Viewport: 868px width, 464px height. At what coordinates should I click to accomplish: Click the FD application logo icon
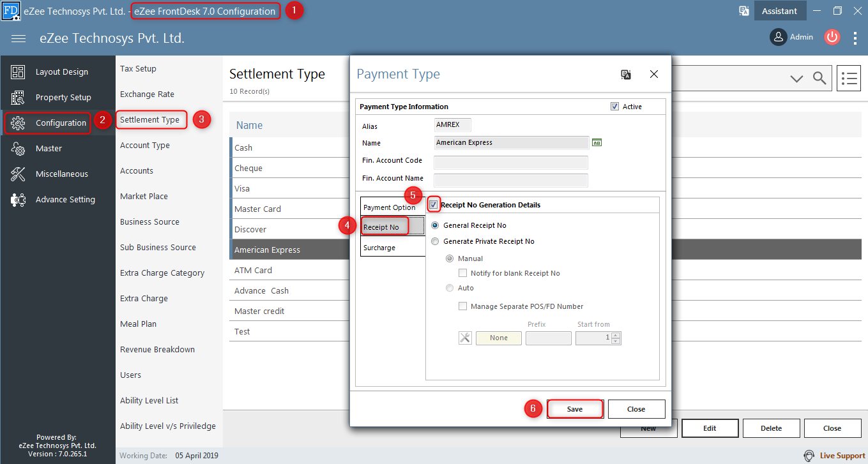pyautogui.click(x=11, y=11)
